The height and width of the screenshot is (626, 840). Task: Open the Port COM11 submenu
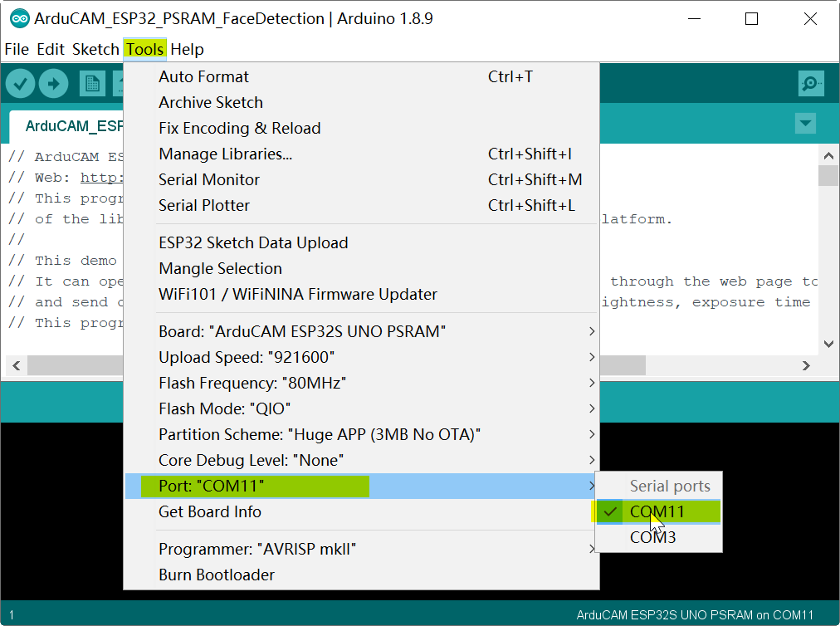click(x=362, y=487)
